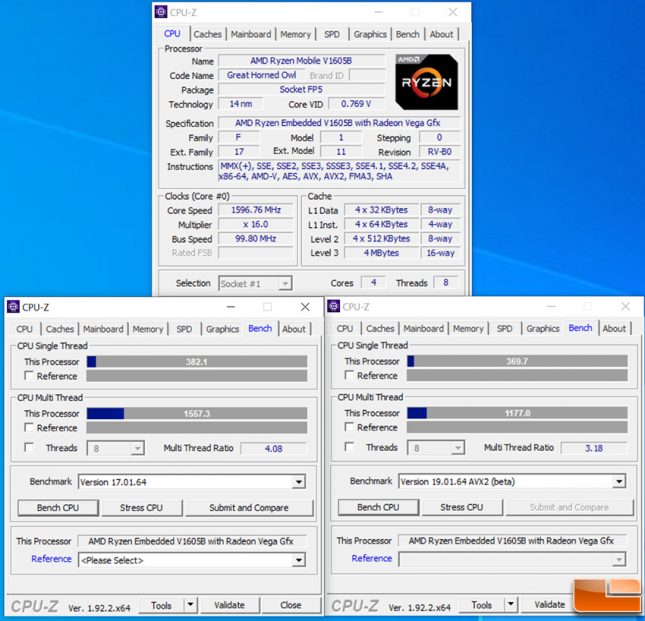Open About tab in top CPU-Z window
Viewport: 645px width, 621px height.
point(441,34)
